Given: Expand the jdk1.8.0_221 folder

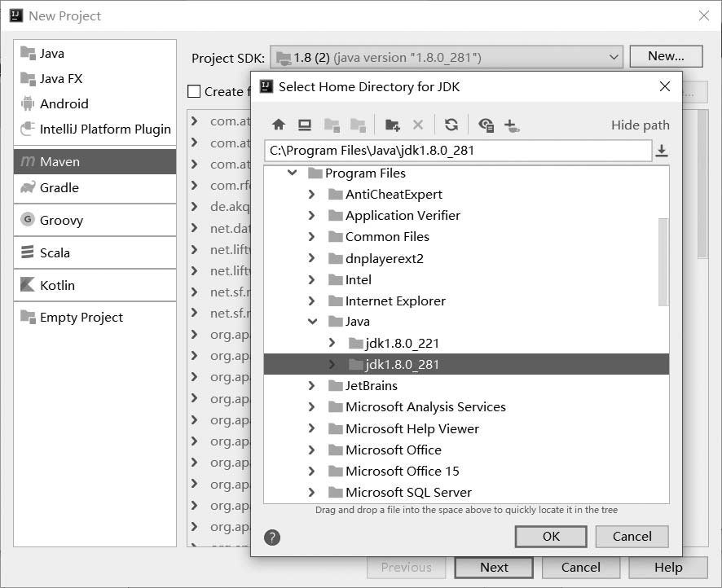Looking at the screenshot, I should tap(332, 343).
